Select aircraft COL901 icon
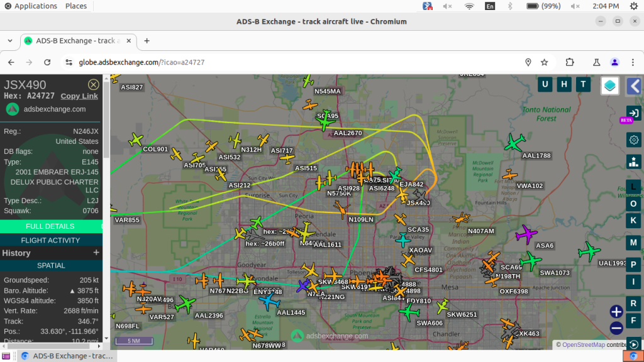 pos(136,140)
